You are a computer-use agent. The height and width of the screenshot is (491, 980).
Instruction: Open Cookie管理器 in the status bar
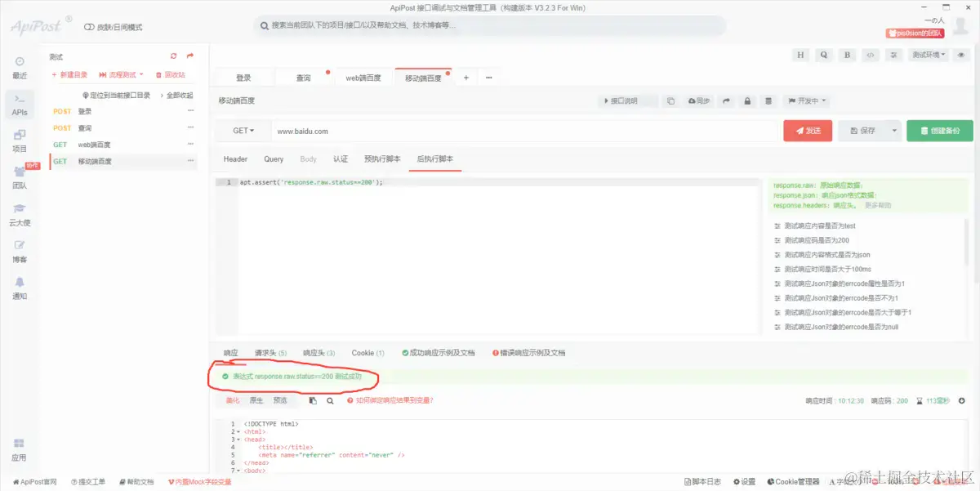click(x=792, y=482)
